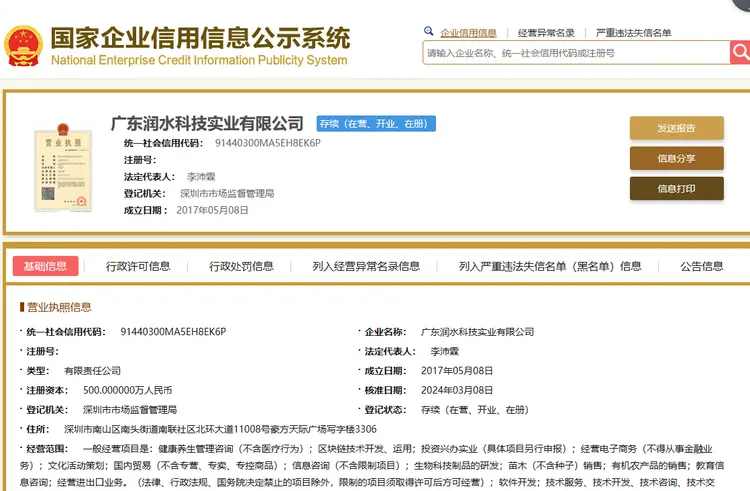This screenshot has width=750, height=491.
Task: Click the red search magnifier button
Action: point(739,52)
